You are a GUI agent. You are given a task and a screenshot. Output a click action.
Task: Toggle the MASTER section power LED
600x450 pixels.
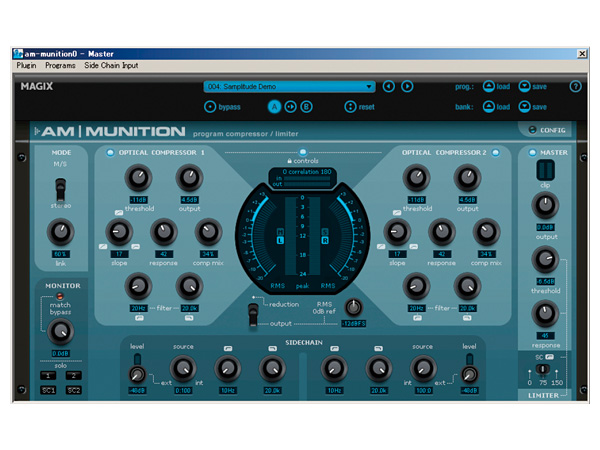click(532, 153)
